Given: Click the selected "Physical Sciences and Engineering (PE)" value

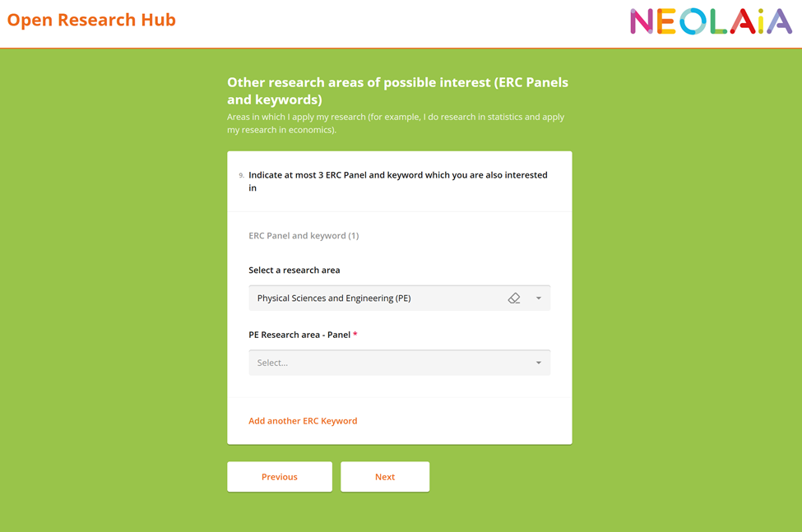Looking at the screenshot, I should [x=334, y=298].
